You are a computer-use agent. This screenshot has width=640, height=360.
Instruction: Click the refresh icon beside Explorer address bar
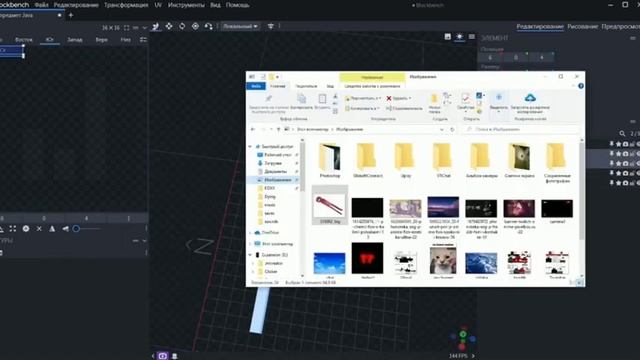(452, 129)
